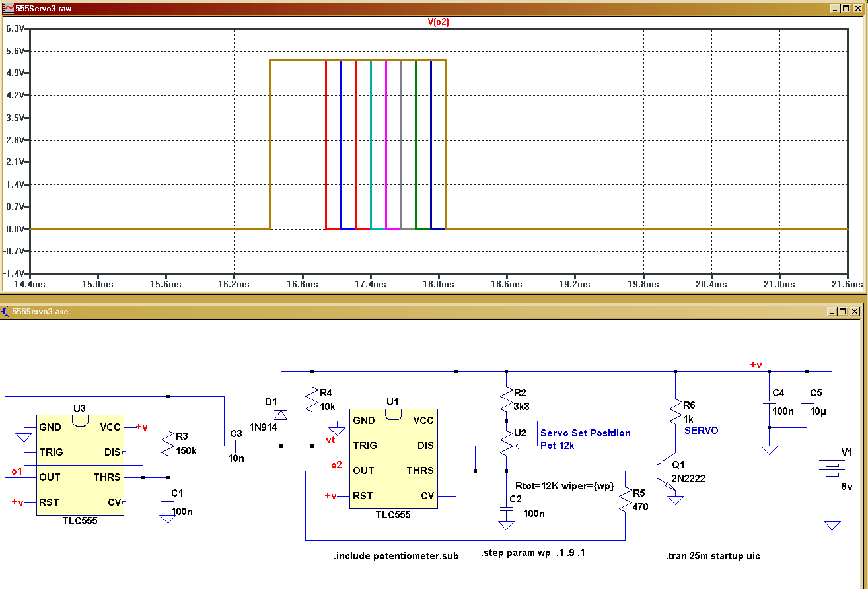Viewport: 868px width, 589px height.
Task: Click the ground symbol below V1
Action: tap(832, 525)
